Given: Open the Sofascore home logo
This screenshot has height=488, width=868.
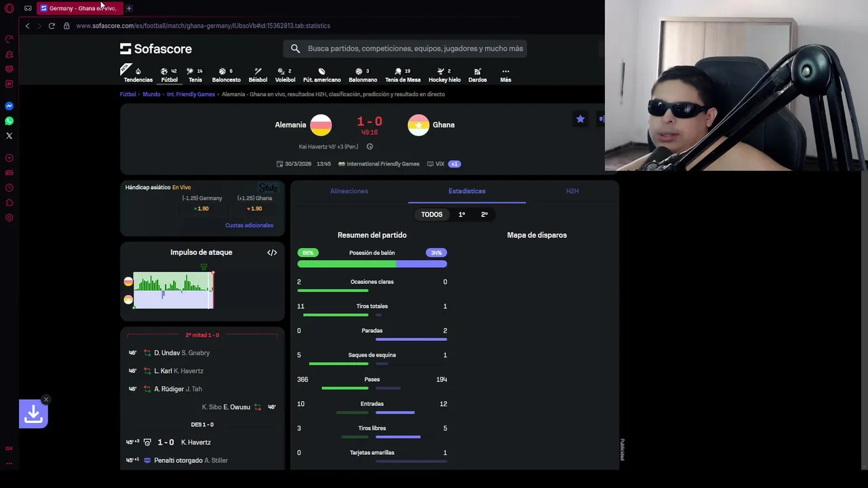Looking at the screenshot, I should pyautogui.click(x=156, y=49).
